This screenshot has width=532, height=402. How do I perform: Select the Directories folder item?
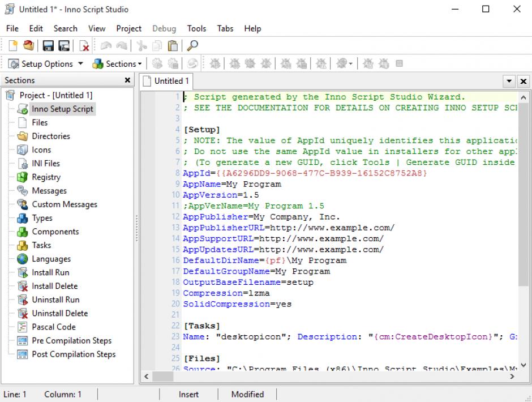tap(51, 136)
